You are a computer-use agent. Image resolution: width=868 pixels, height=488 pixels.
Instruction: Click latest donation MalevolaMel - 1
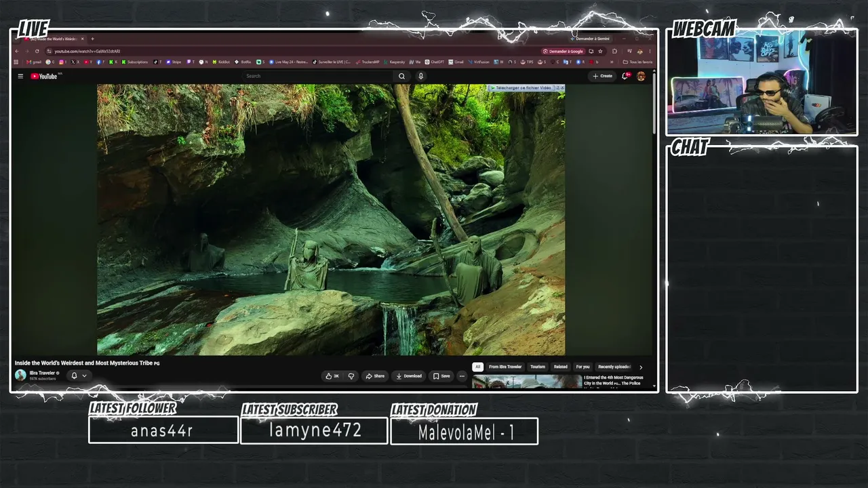click(x=466, y=432)
